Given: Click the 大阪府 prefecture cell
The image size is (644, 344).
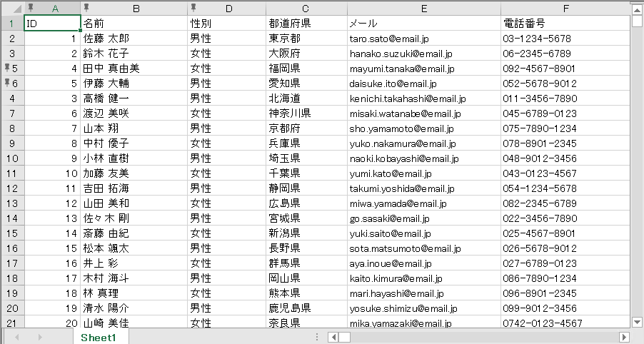Looking at the screenshot, I should click(x=307, y=54).
